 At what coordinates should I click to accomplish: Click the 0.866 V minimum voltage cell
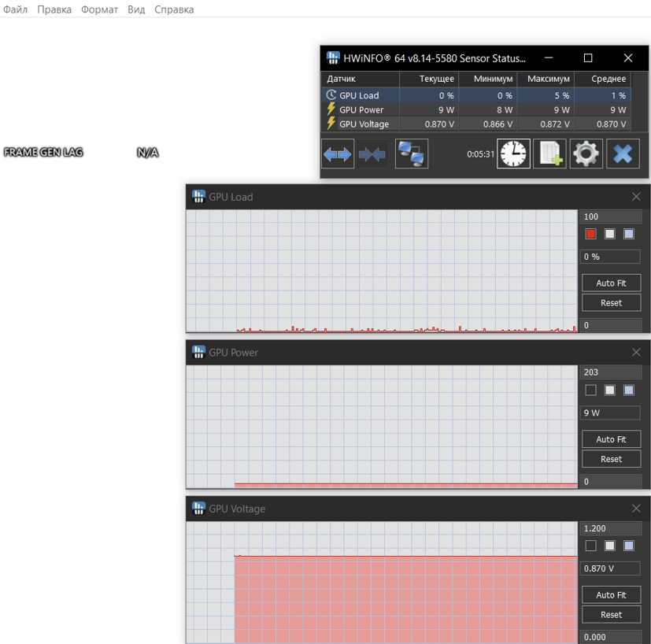[487, 124]
